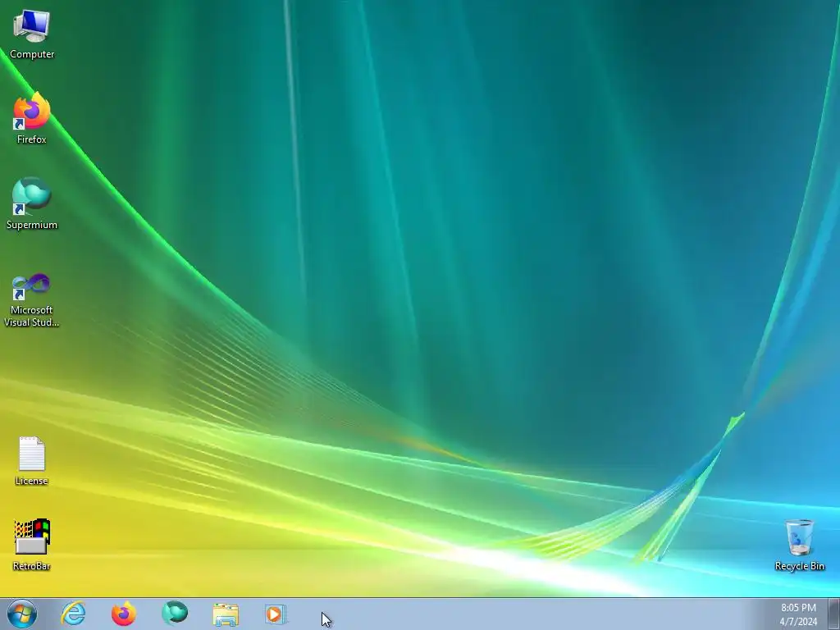The image size is (840, 630).
Task: Select the RetroBar desktop icon
Action: tap(32, 545)
